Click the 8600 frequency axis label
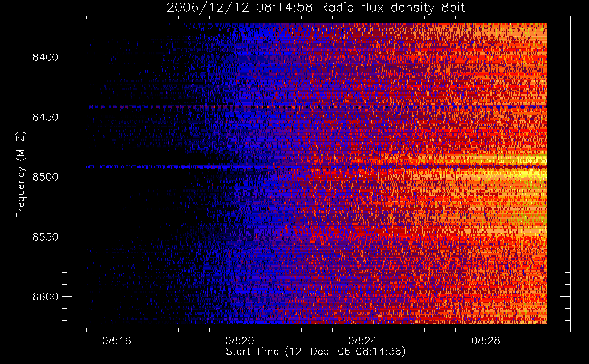The image size is (589, 364). coord(46,297)
